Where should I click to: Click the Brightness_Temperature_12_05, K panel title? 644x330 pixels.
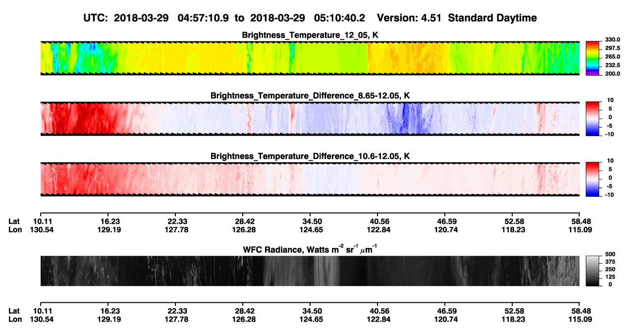coord(310,35)
